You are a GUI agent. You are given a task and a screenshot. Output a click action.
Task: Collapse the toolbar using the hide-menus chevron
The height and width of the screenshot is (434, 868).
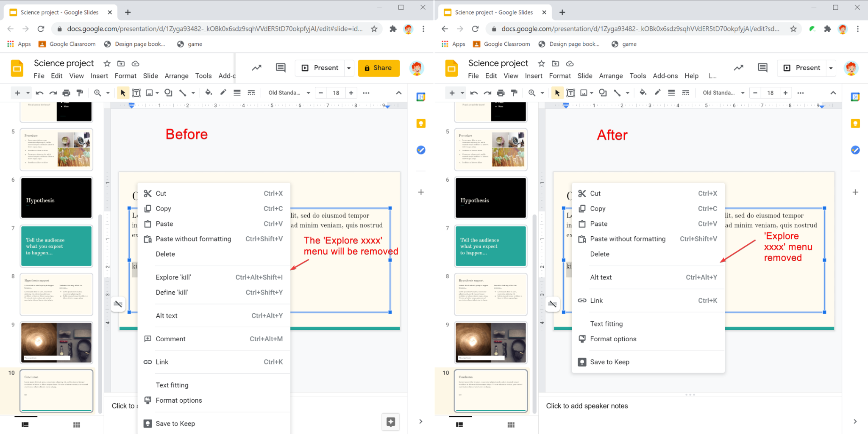click(399, 93)
